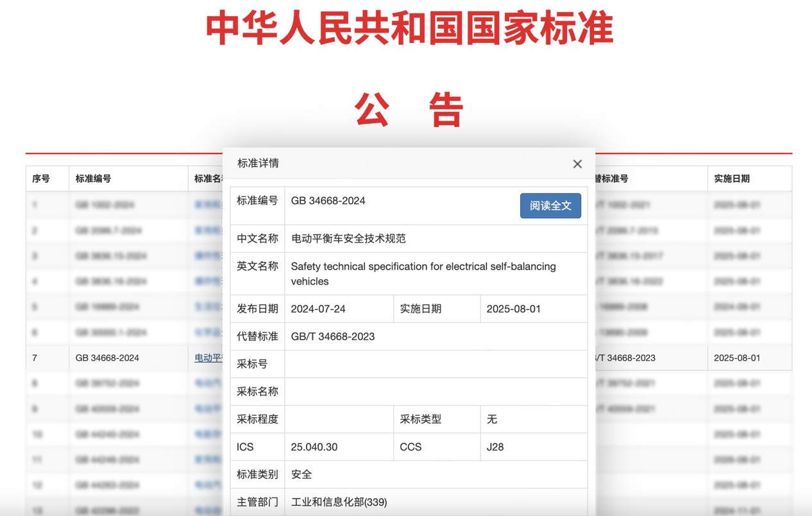Image resolution: width=812 pixels, height=516 pixels.
Task: Click the 阅读全文 button to read full text
Action: (x=550, y=206)
